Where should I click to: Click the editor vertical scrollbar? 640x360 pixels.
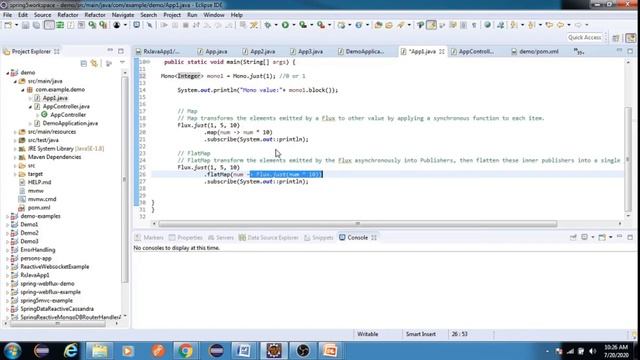pos(629,159)
